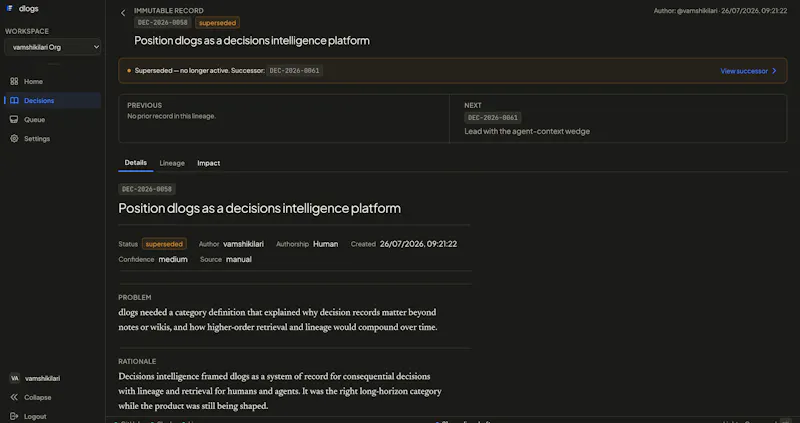Click the Confidence value medium

(x=173, y=259)
